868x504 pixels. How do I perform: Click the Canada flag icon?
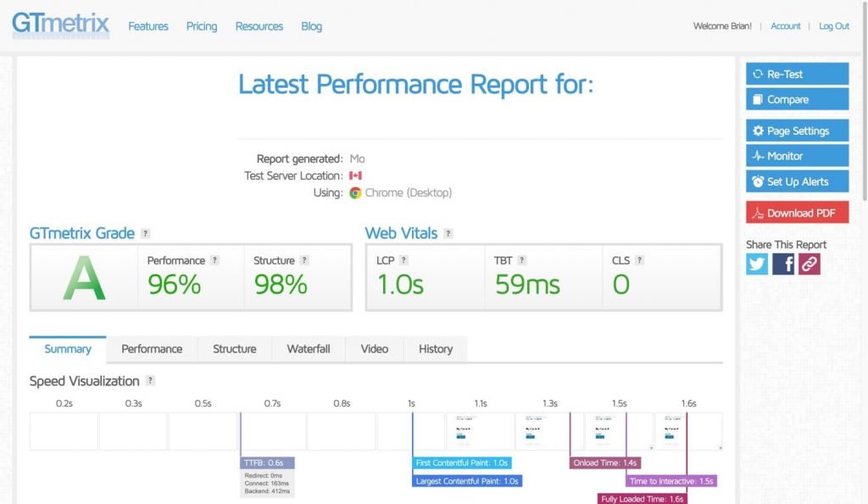355,175
